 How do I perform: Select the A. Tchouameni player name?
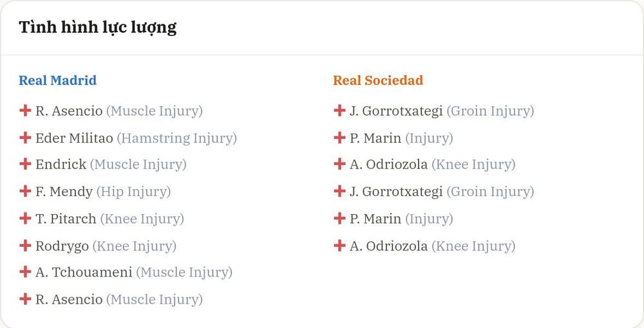click(x=84, y=272)
